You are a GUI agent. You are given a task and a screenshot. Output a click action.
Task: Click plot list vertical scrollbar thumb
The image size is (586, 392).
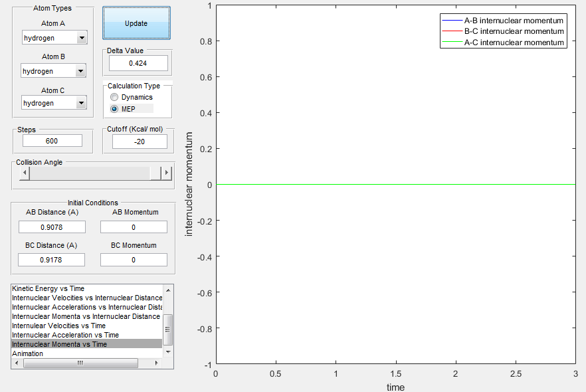click(x=168, y=330)
